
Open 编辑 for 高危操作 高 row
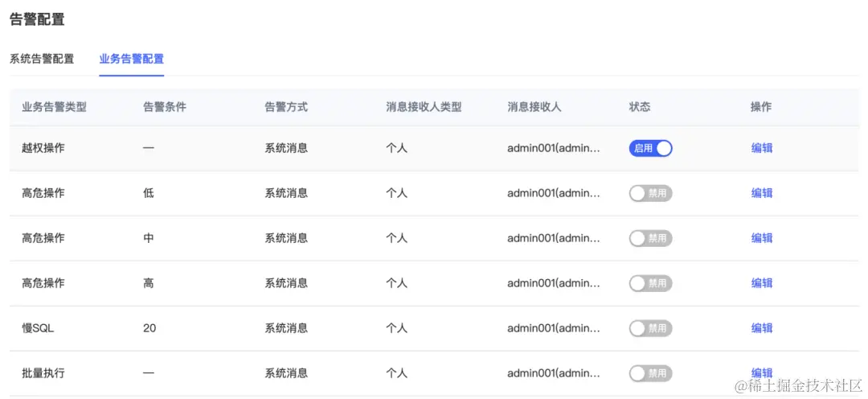point(762,283)
